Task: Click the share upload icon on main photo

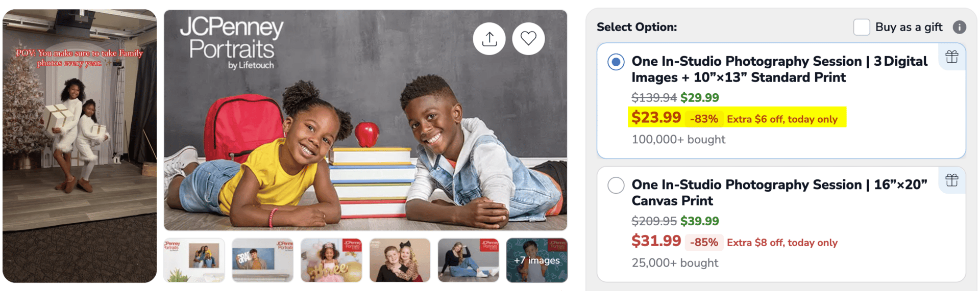Action: click(489, 39)
